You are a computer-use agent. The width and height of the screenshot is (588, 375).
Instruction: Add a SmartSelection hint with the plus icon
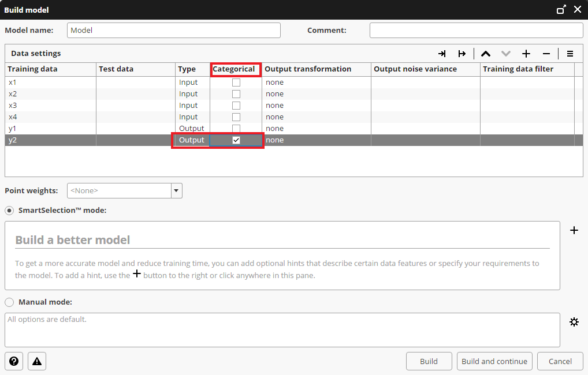tap(574, 230)
